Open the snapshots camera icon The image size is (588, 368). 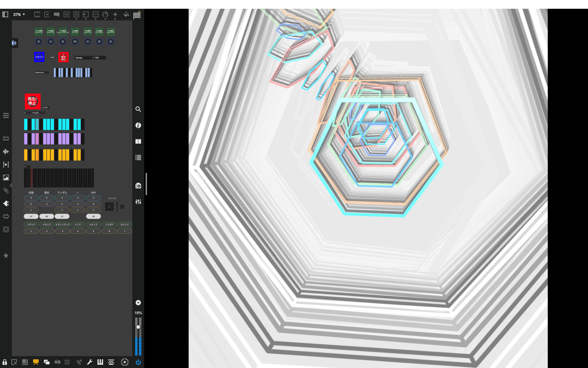[138, 186]
